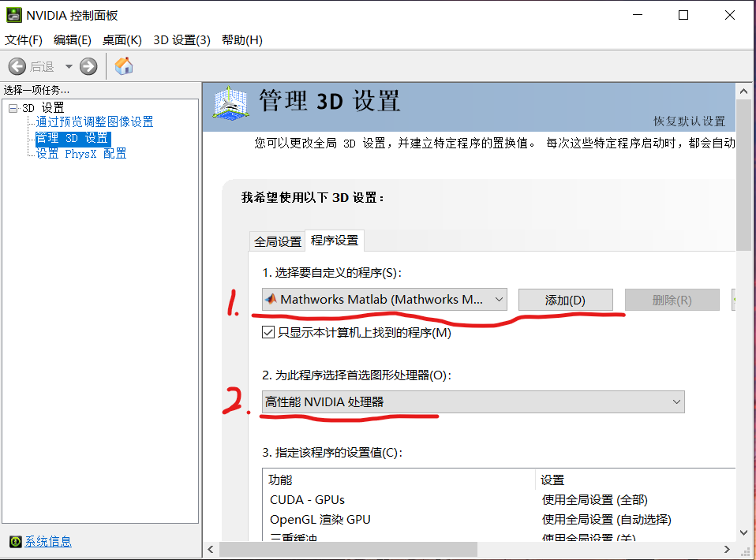Click the 添加(D) button
The height and width of the screenshot is (560, 756).
click(x=566, y=301)
